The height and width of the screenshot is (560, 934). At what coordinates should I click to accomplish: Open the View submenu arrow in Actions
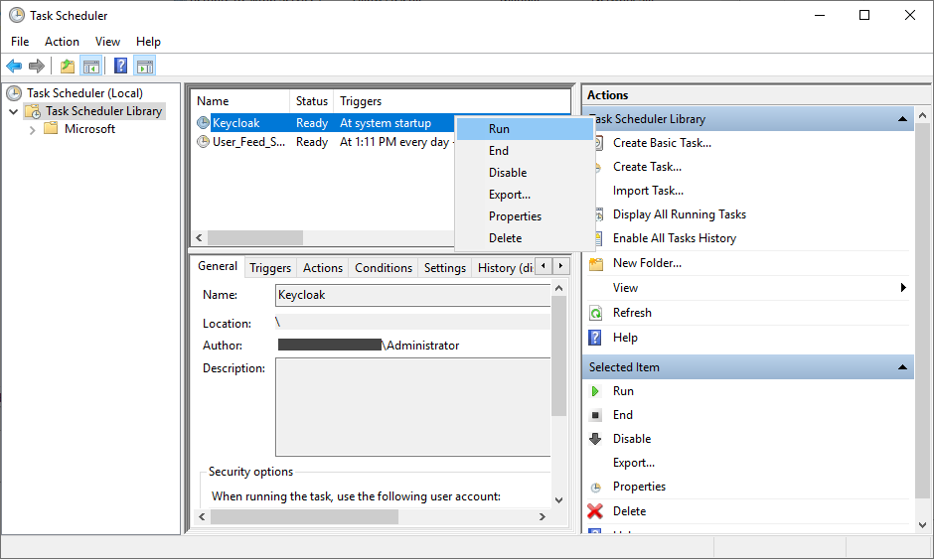903,287
